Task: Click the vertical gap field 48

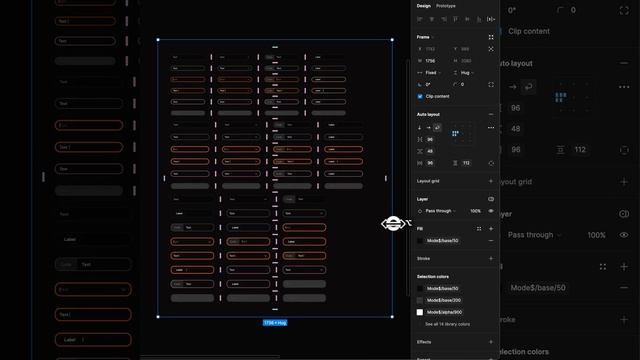Action: click(x=430, y=151)
